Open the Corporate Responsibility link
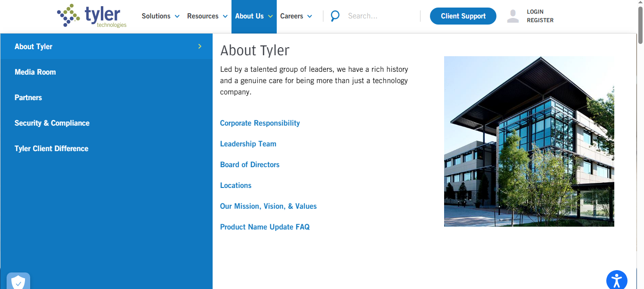 (x=260, y=123)
